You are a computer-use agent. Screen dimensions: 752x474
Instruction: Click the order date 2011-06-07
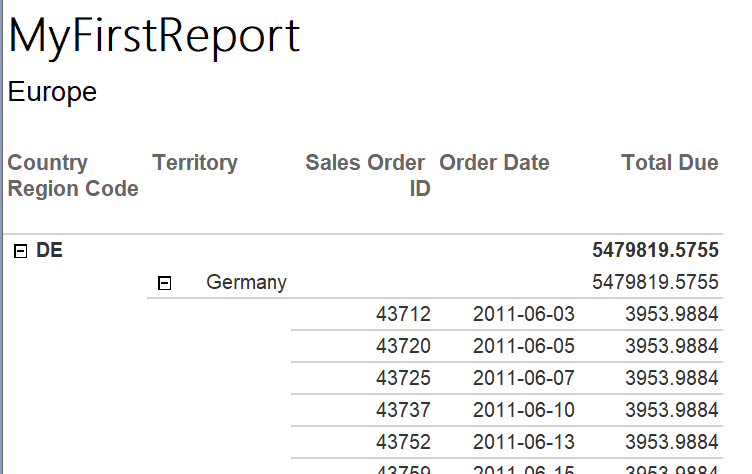coord(524,378)
